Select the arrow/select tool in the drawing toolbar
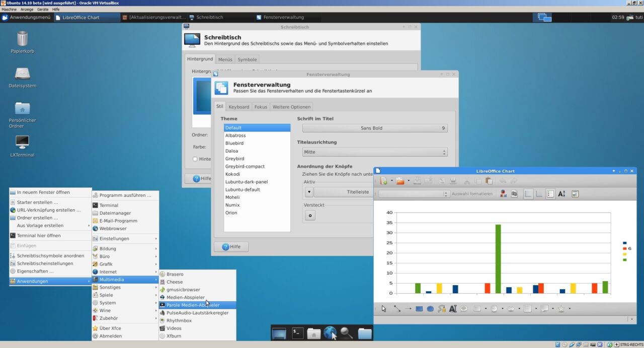This screenshot has height=348, width=644. (x=383, y=308)
